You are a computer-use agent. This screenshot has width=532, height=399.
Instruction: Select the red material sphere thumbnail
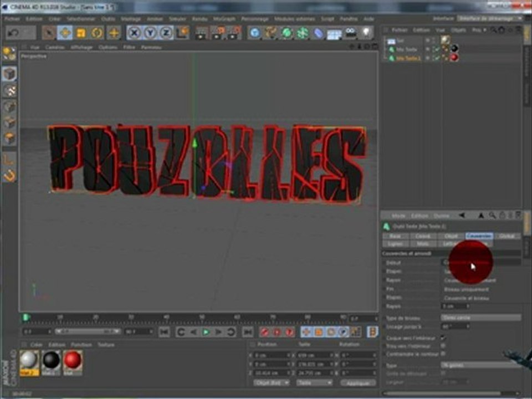(x=72, y=360)
